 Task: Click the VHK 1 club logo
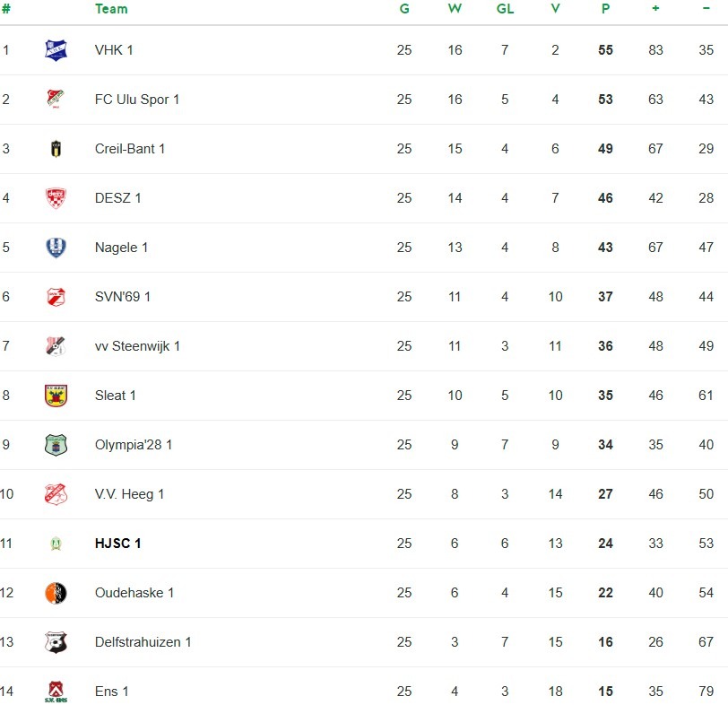pyautogui.click(x=56, y=50)
